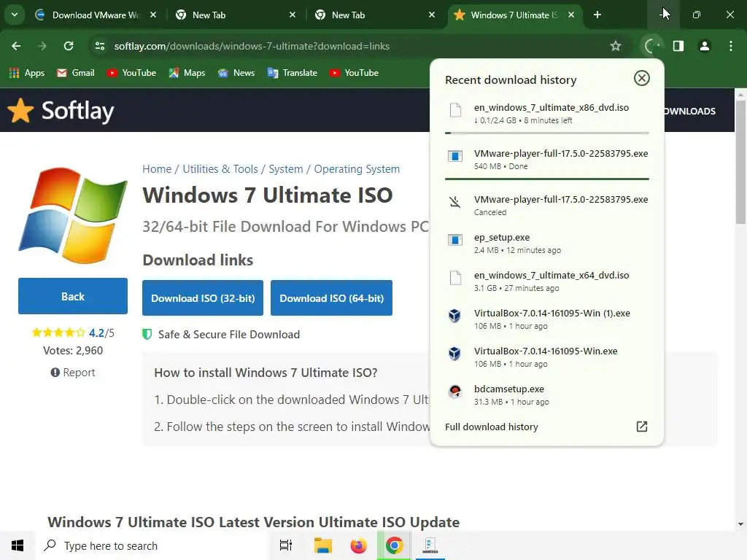
Task: Open en_windows_7_ultimate_x64_dvd.iso entry
Action: pos(547,281)
